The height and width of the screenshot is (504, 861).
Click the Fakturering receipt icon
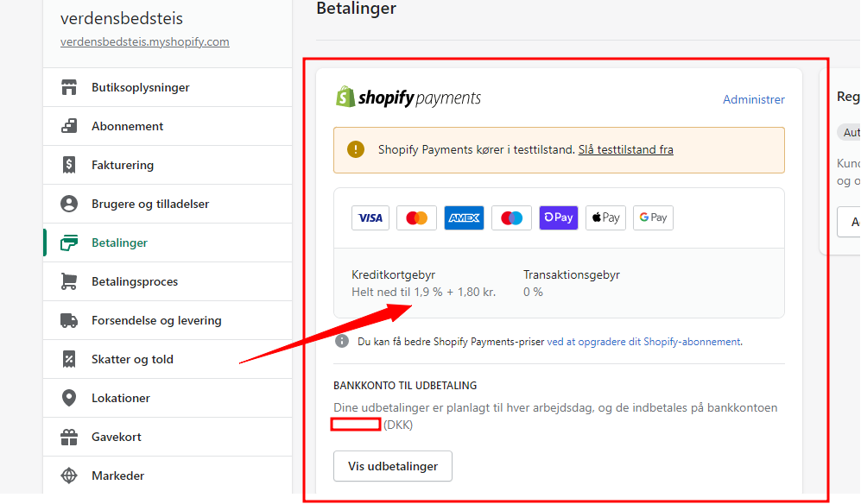[68, 165]
